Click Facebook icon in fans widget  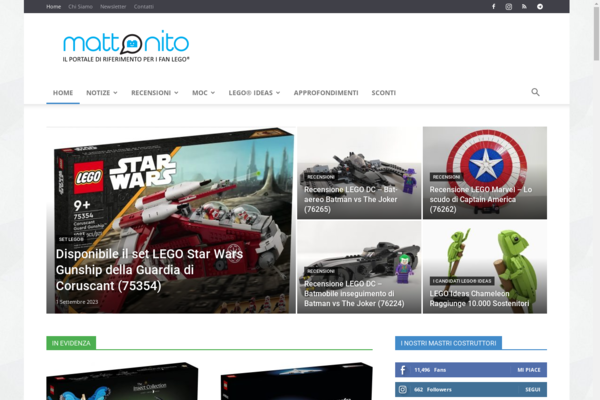tap(403, 370)
